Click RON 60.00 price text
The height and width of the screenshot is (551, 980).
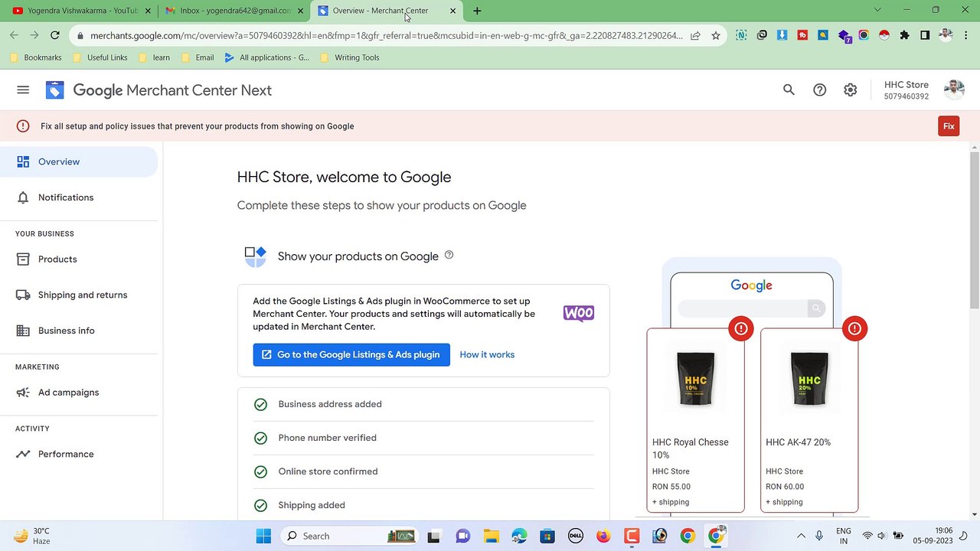785,487
